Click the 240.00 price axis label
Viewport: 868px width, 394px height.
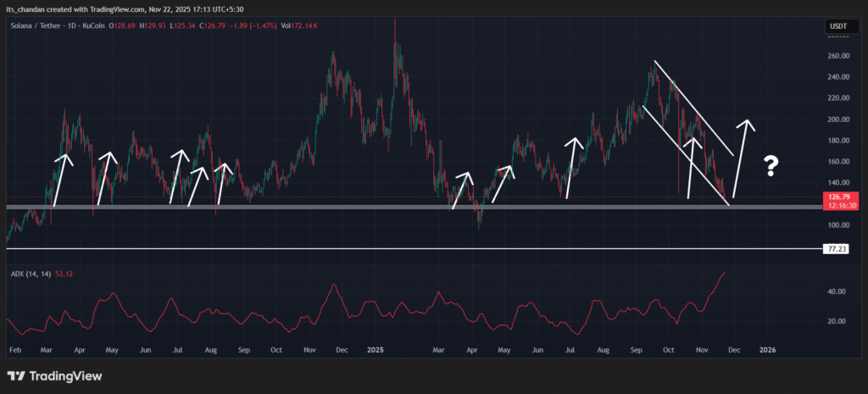point(838,77)
